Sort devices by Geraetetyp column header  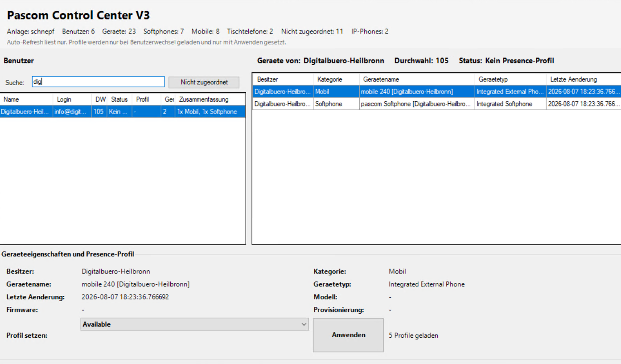[510, 79]
